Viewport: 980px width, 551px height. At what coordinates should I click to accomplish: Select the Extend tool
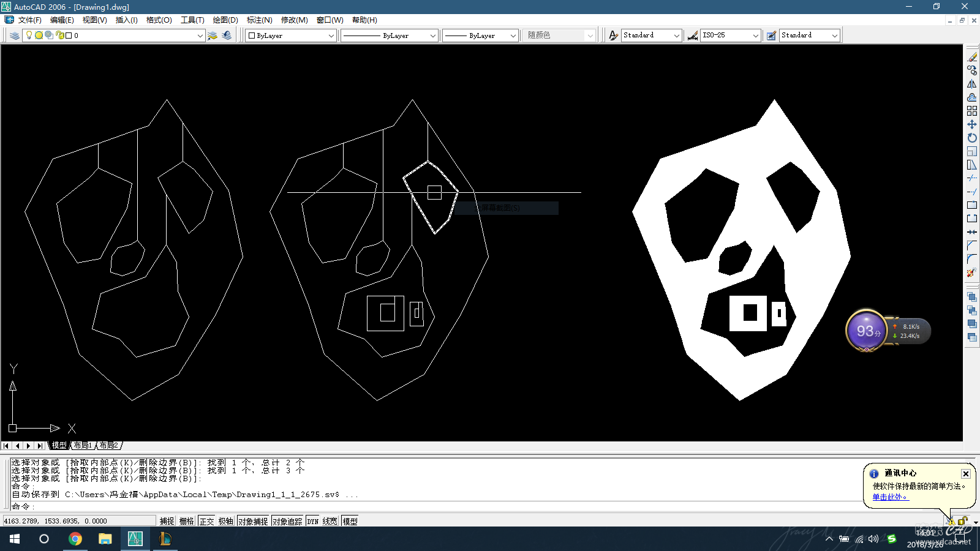pyautogui.click(x=972, y=192)
